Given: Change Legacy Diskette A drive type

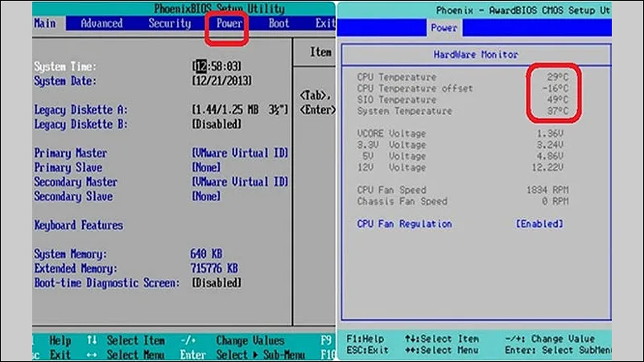Looking at the screenshot, I should pyautogui.click(x=237, y=109).
